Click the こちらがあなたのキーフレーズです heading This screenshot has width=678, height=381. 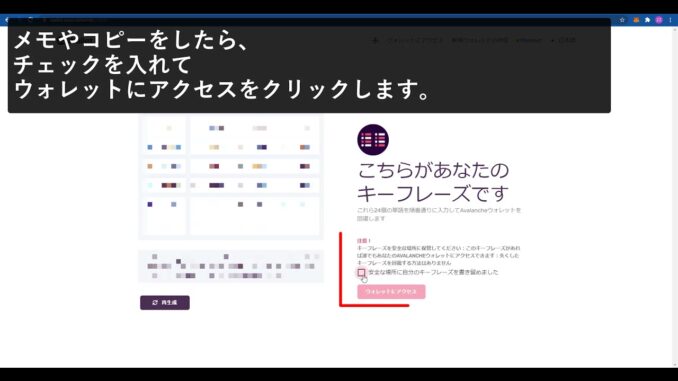click(433, 182)
